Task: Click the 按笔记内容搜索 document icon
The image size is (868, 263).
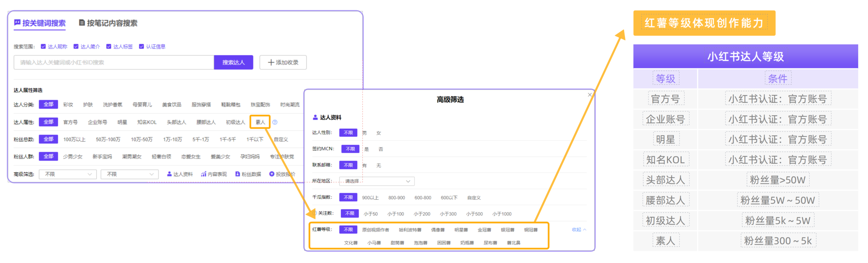Action: [x=82, y=23]
